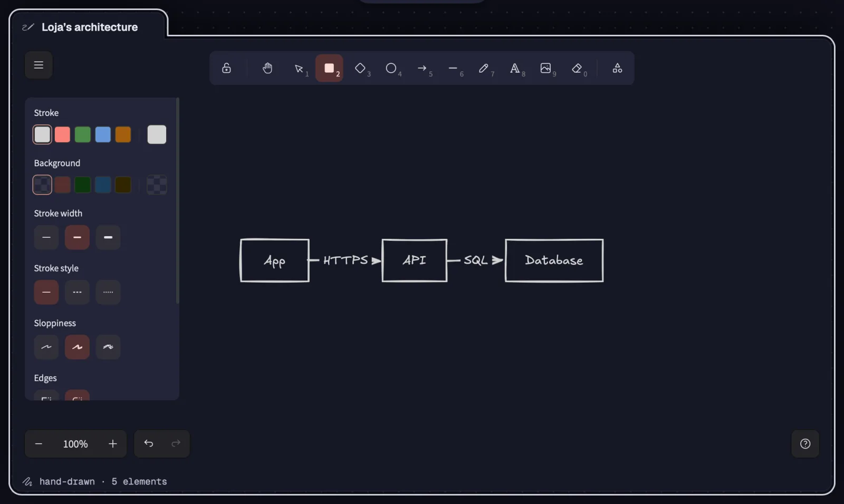Zoom in with the plus button
The height and width of the screenshot is (504, 844).
(x=112, y=444)
